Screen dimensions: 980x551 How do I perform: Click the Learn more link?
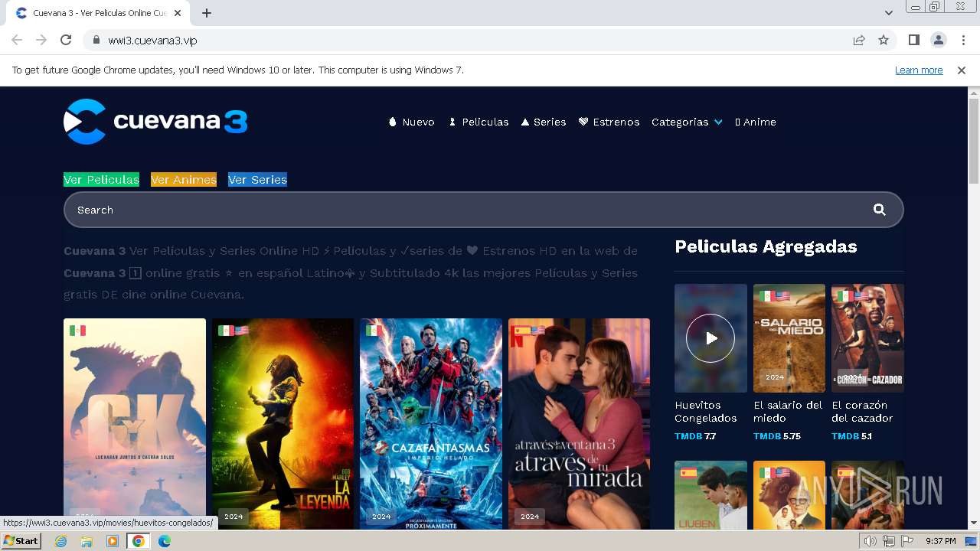coord(919,70)
